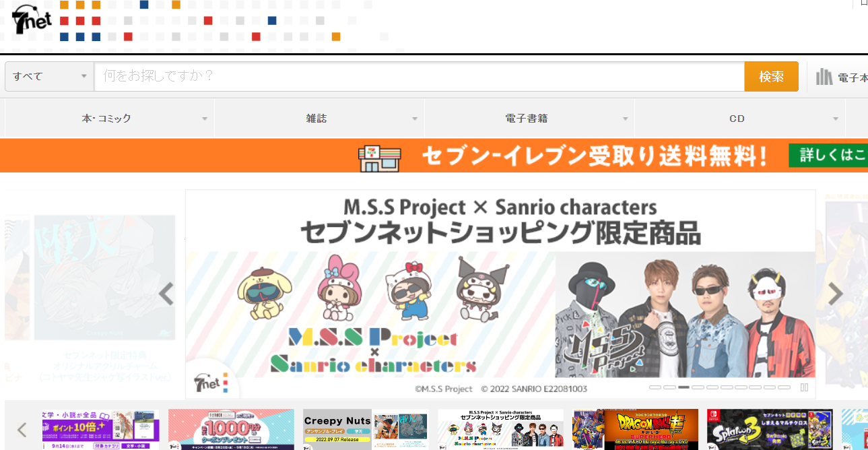Pause the banner slideshow
The width and height of the screenshot is (868, 450).
point(804,387)
